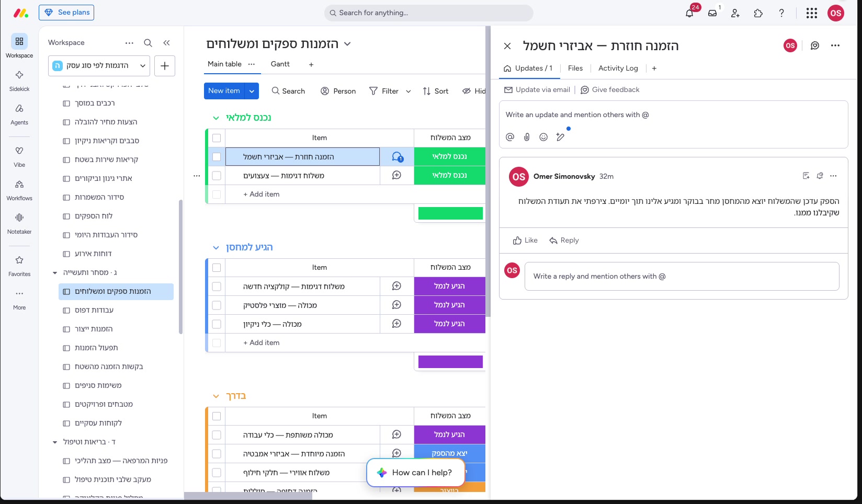
Task: Open the Activity Log tab
Action: coord(618,68)
